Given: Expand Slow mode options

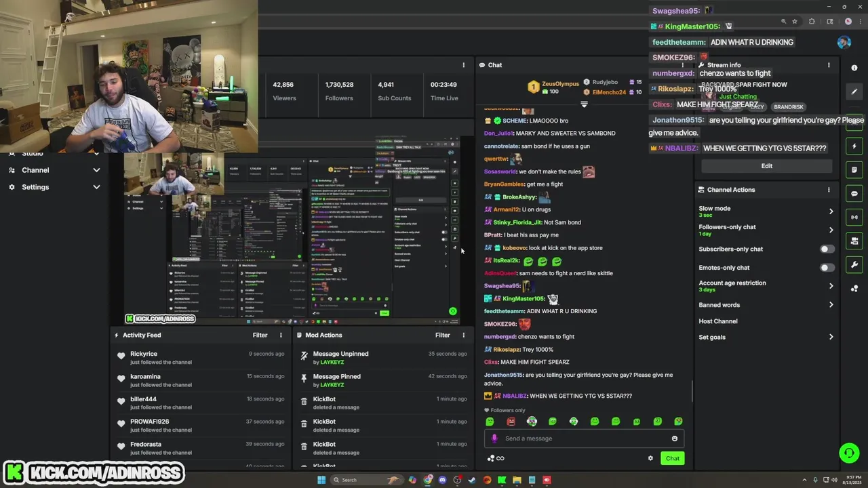Looking at the screenshot, I should 831,211.
